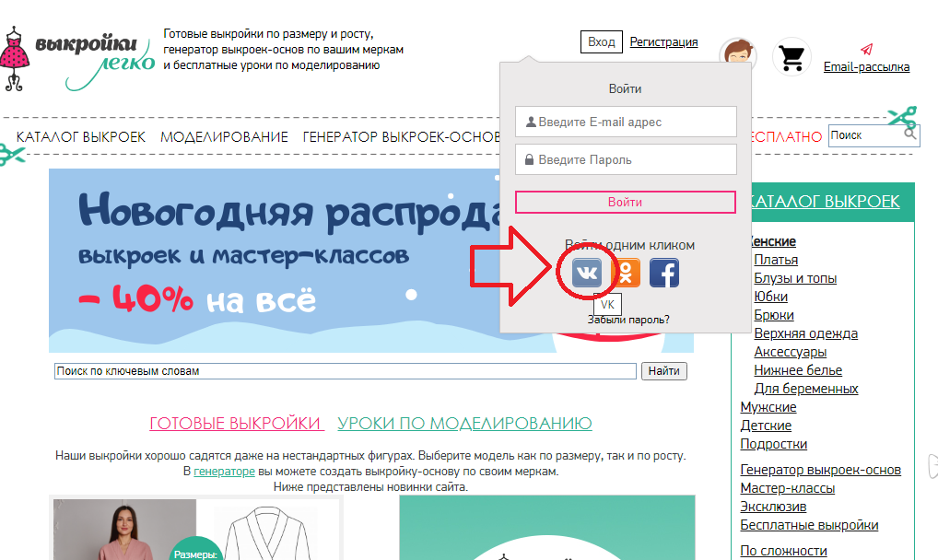Open the Платья category in the sidebar
This screenshot has width=938, height=560.
click(776, 260)
